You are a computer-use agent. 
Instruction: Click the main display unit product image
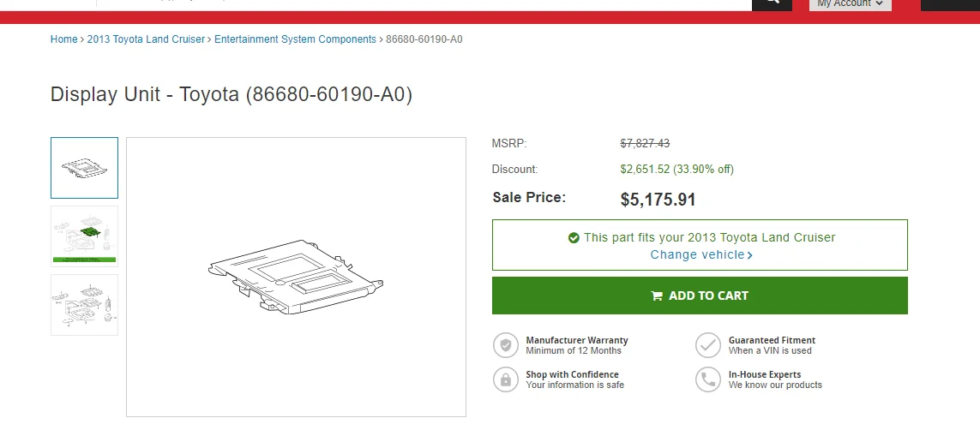(296, 277)
